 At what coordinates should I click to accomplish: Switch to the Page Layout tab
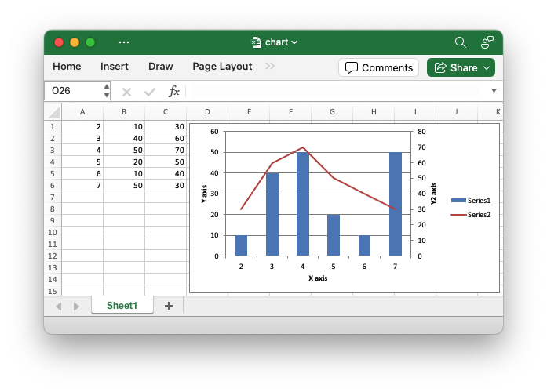pyautogui.click(x=222, y=67)
